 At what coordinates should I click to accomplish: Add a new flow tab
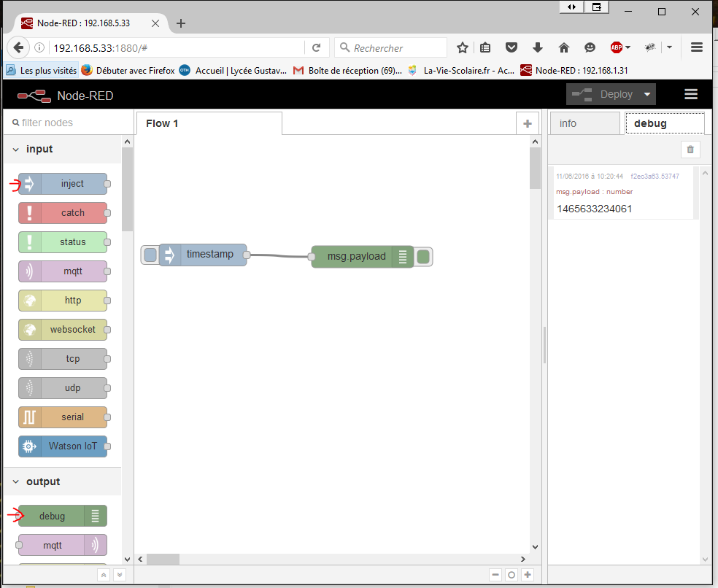pyautogui.click(x=527, y=123)
